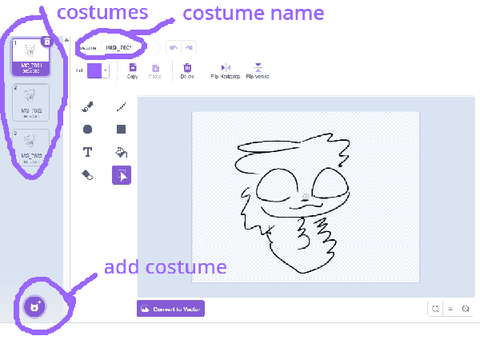480x360 pixels.
Task: Click the Convert to Vector button
Action: coord(171,309)
